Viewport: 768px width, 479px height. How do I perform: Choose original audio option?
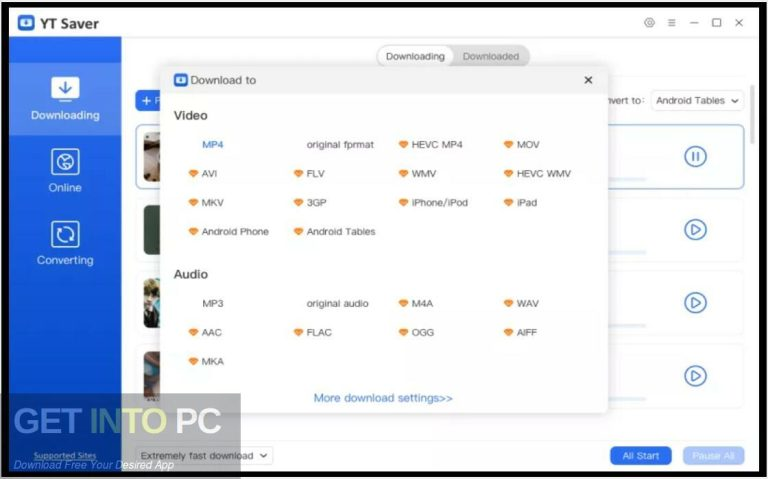point(337,303)
